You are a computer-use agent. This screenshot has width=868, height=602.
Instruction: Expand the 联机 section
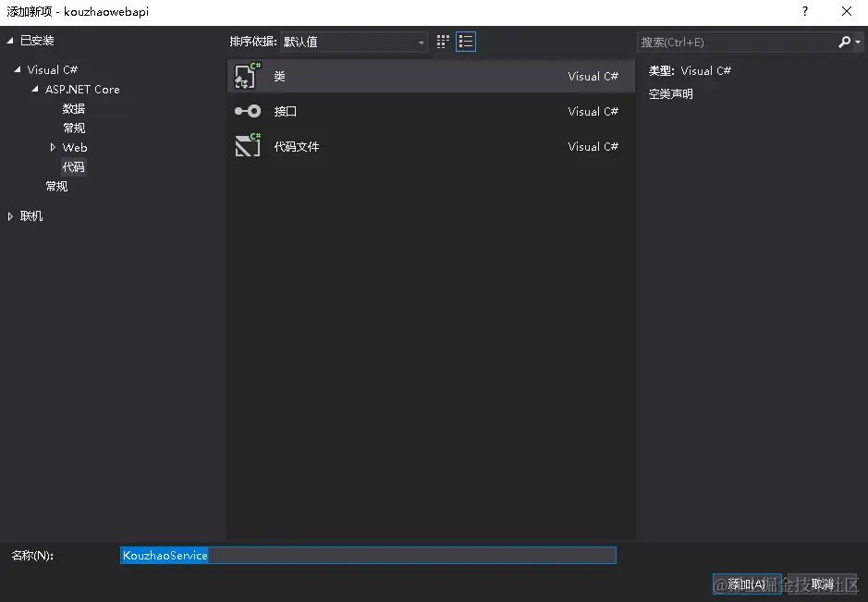point(10,216)
